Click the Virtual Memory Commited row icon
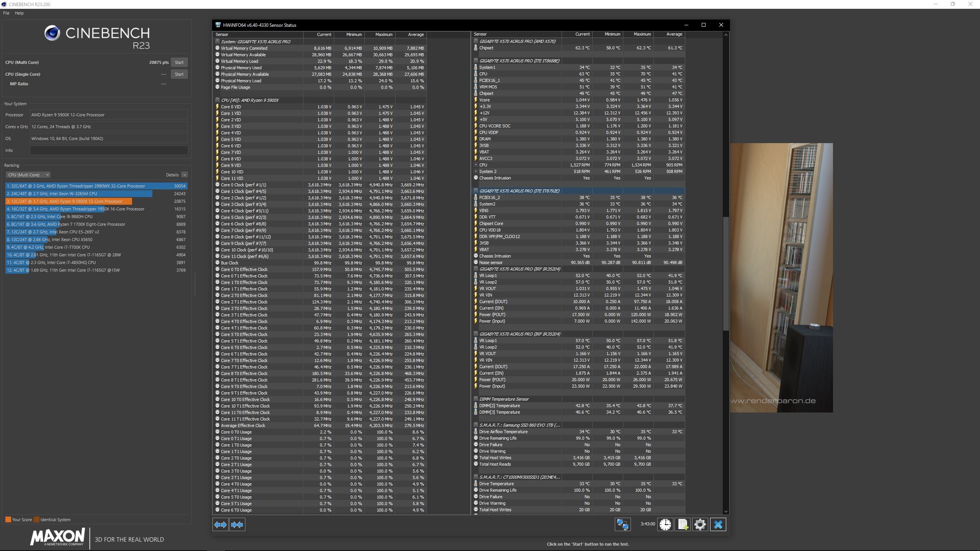 (217, 48)
